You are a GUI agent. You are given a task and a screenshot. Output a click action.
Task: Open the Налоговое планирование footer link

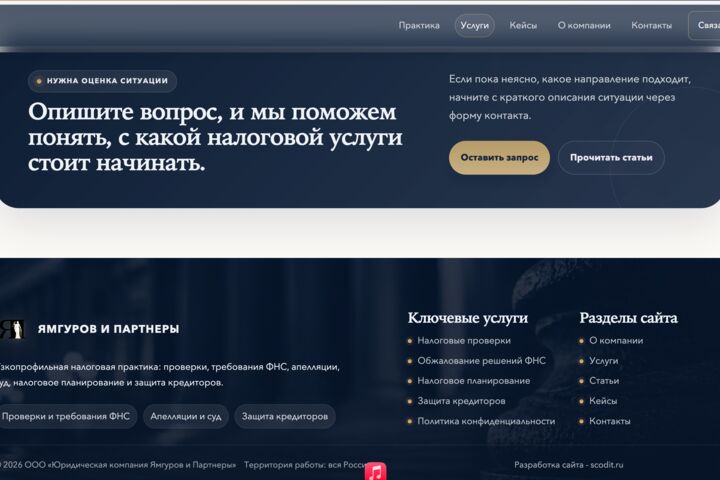[x=473, y=381]
